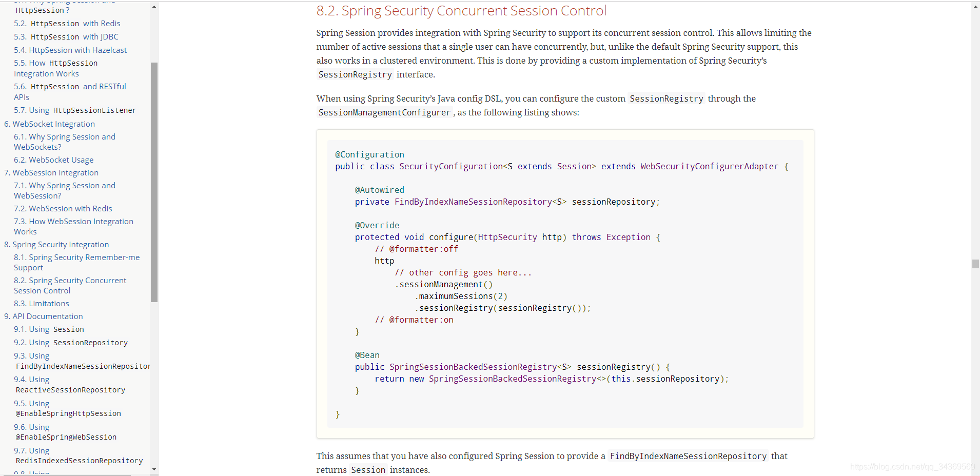This screenshot has width=980, height=476.
Task: Click the @Configuration annotation in code
Action: 369,154
